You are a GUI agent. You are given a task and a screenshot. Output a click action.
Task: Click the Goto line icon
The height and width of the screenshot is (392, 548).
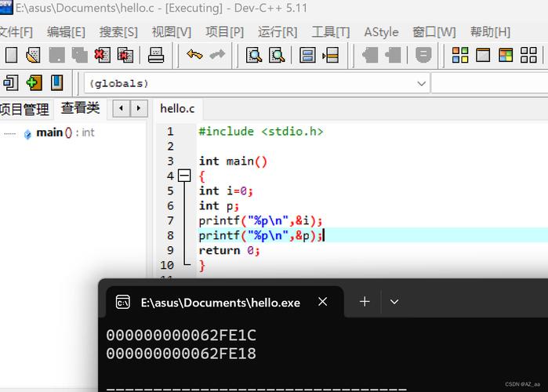(x=331, y=55)
